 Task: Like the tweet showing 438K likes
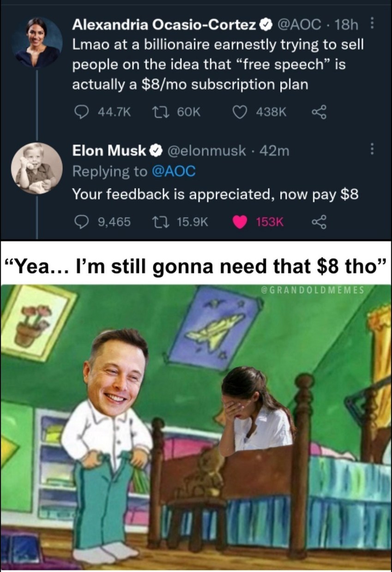(x=240, y=112)
